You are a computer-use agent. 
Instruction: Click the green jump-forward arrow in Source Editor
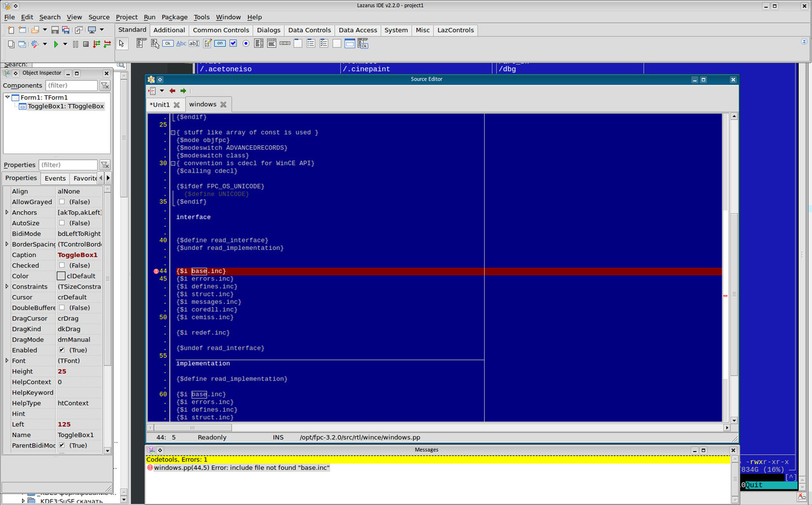point(183,91)
